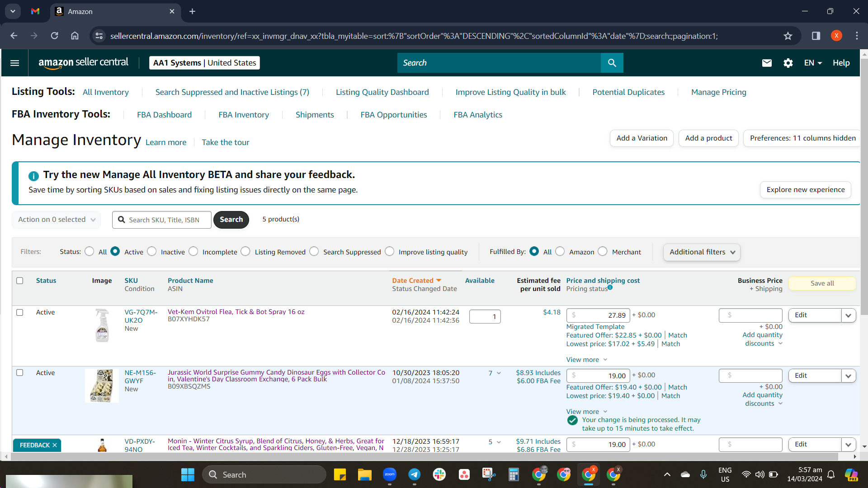868x488 pixels.
Task: Open the messages envelope icon
Action: click(x=767, y=63)
